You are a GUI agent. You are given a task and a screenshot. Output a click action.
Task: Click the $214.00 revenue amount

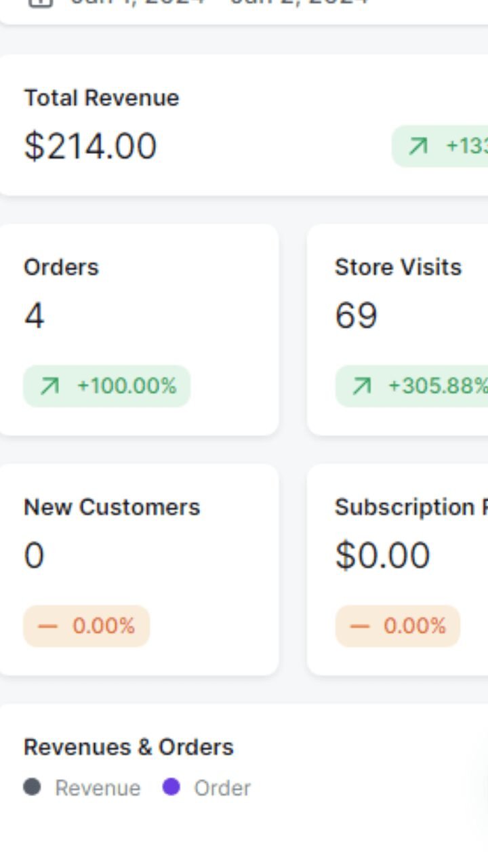(x=90, y=146)
